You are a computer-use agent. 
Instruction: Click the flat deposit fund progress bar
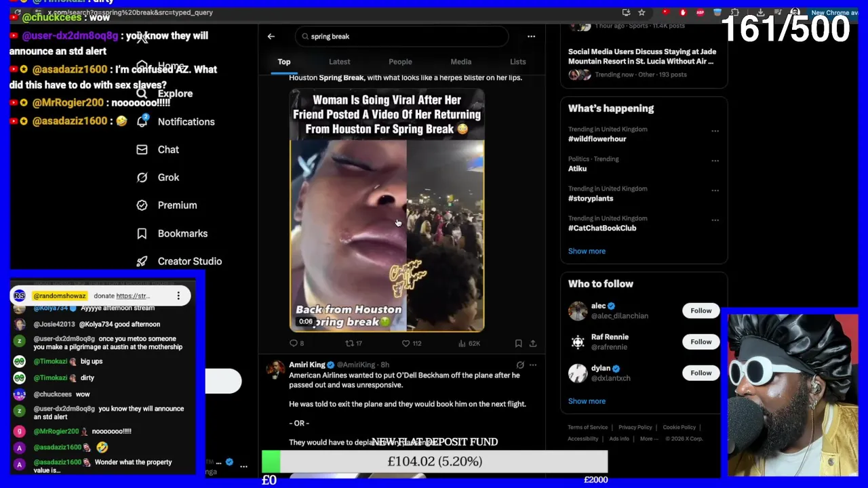pos(435,462)
